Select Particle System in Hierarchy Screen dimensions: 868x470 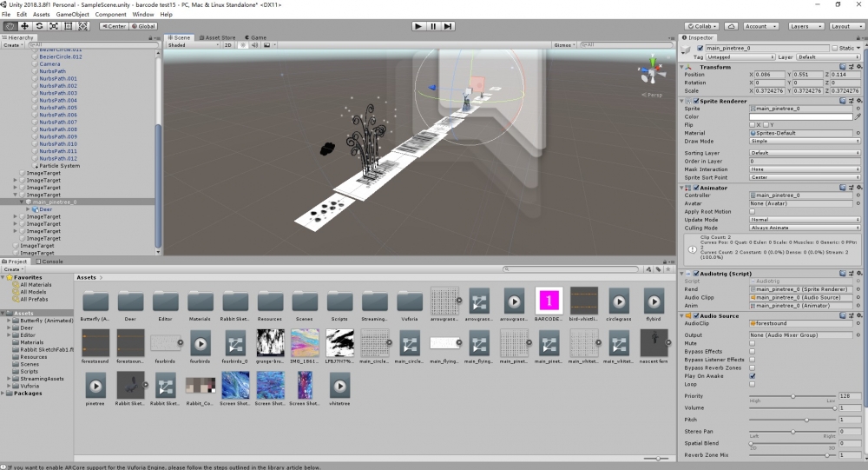click(59, 166)
